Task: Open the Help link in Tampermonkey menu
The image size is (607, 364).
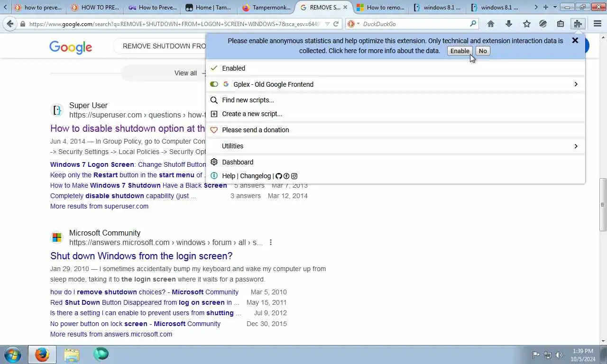Action: pos(229,176)
